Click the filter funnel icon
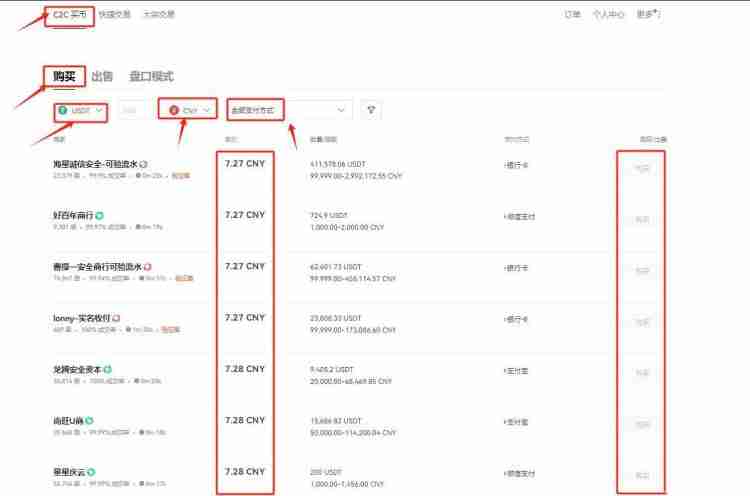Screen dimensions: 750x496 (x=370, y=110)
